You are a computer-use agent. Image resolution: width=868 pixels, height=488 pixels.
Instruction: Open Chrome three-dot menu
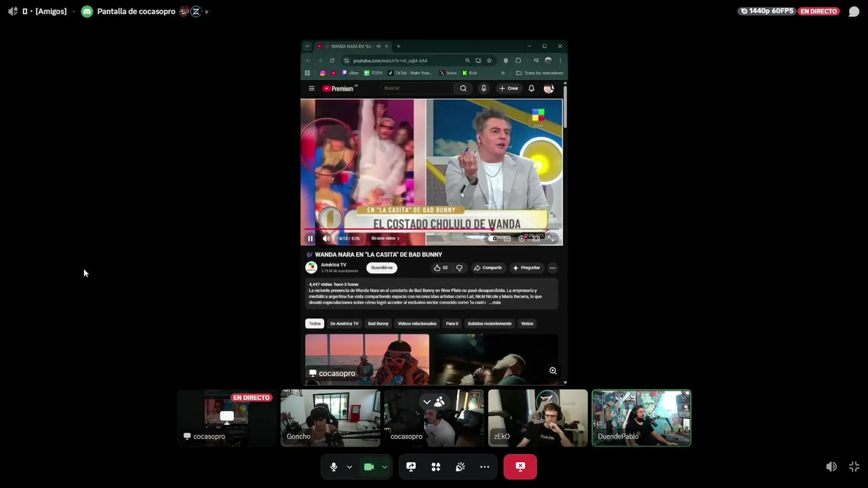[x=560, y=60]
